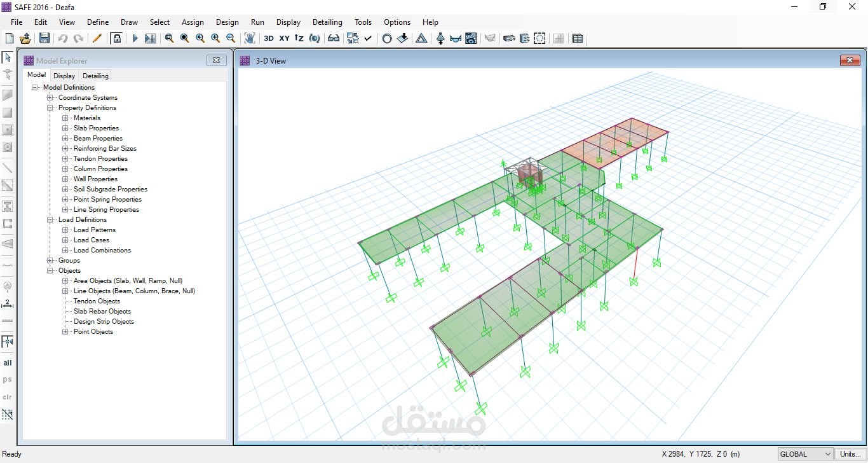The image size is (868, 463).
Task: Click the show undeformed shape circle icon
Action: coord(386,38)
